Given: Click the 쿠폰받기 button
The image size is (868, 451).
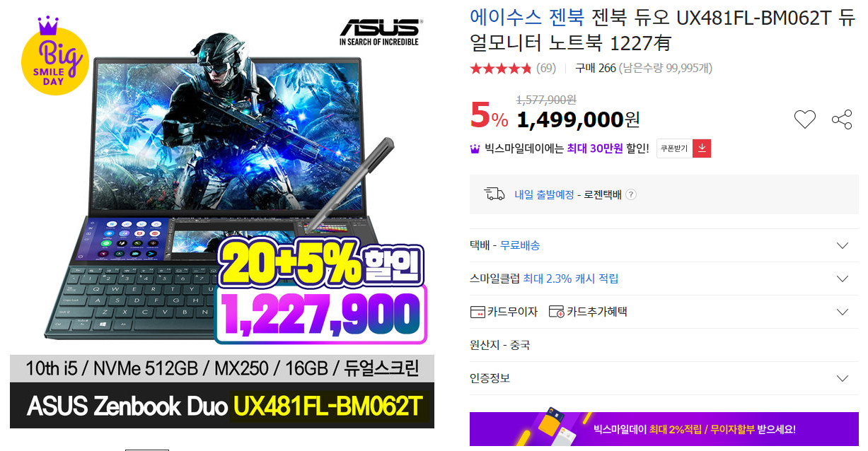Looking at the screenshot, I should pos(674,148).
